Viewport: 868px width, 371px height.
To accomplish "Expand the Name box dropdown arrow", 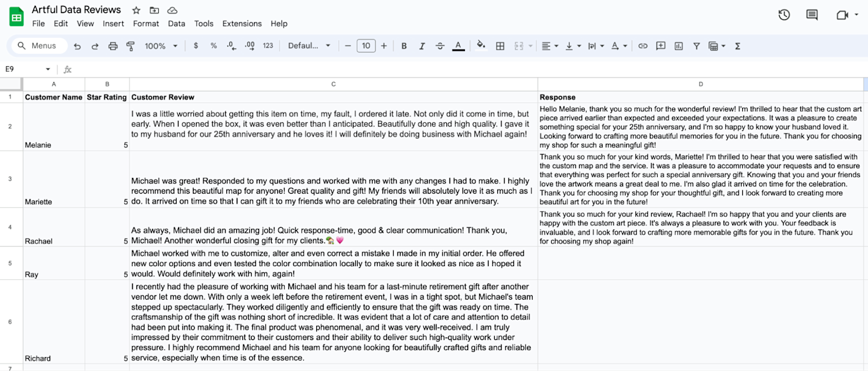I will point(48,69).
